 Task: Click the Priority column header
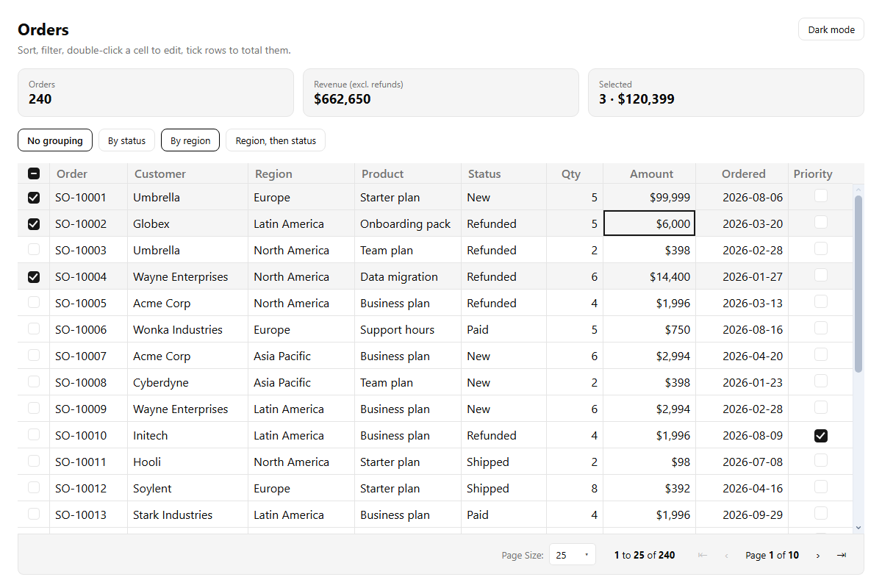(820, 173)
